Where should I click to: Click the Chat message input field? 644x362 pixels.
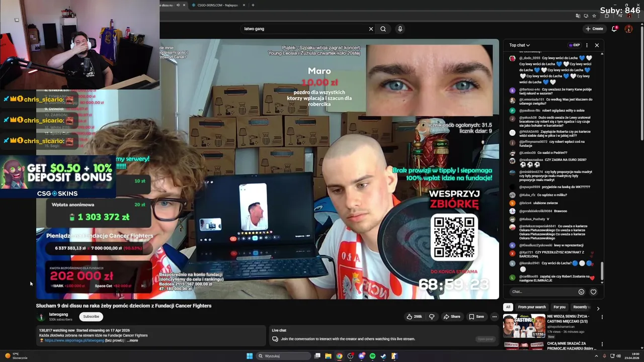click(542, 292)
